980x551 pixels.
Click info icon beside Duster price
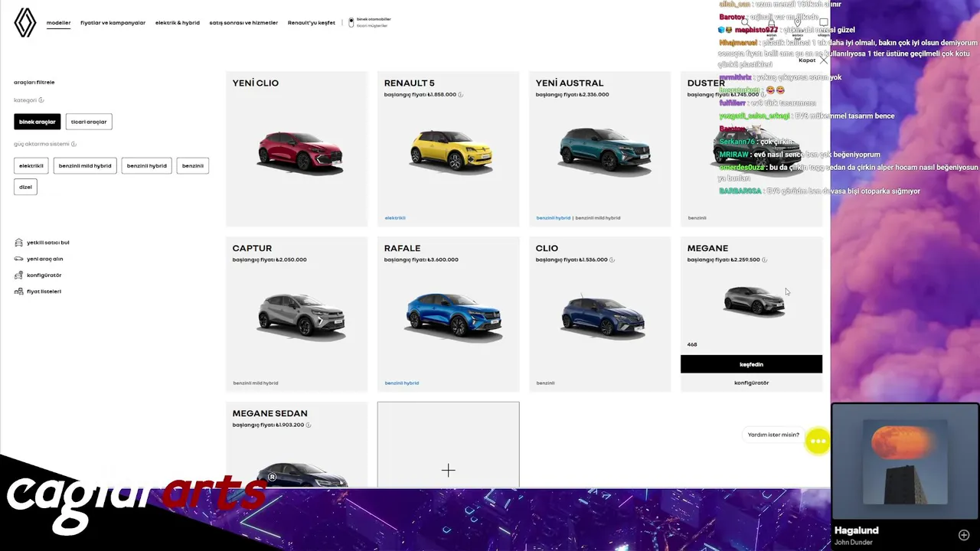click(x=763, y=95)
